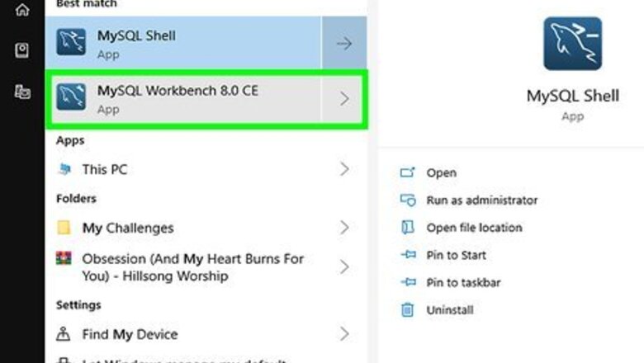This screenshot has height=363, width=644.
Task: Click the MySQL Workbench 8.0 CE icon
Action: (x=71, y=98)
